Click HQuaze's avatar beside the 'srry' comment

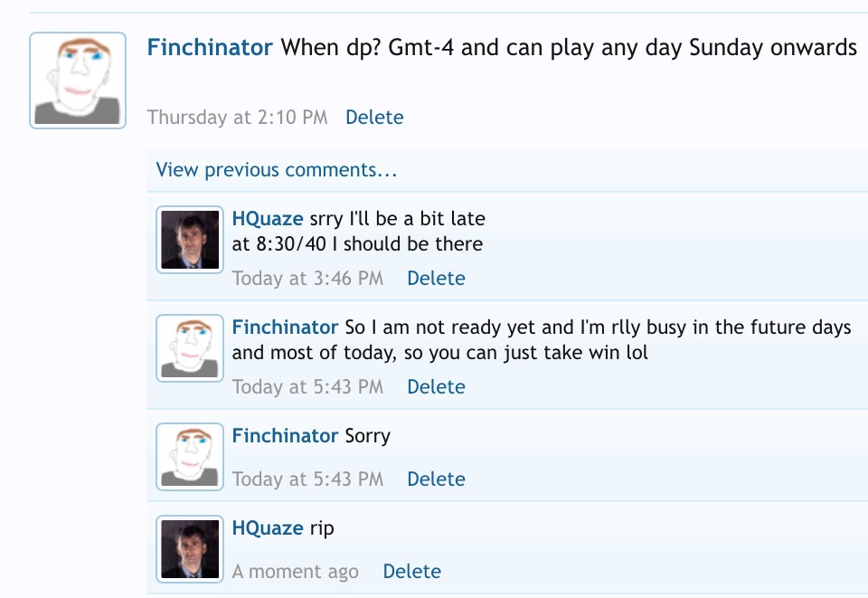pos(190,241)
